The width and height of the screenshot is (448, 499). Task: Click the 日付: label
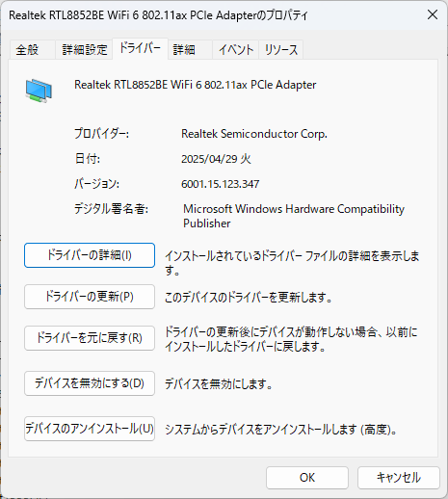click(88, 159)
